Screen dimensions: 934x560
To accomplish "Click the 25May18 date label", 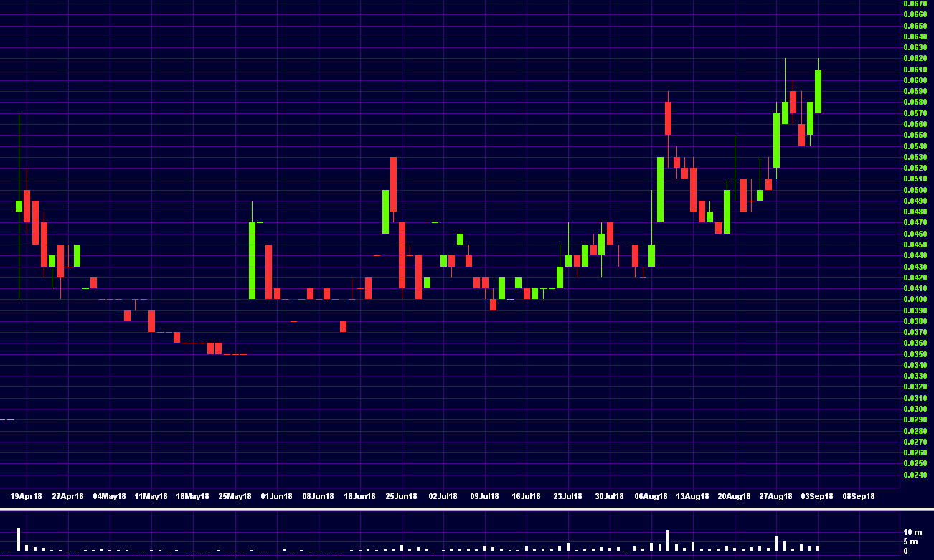I will click(235, 496).
